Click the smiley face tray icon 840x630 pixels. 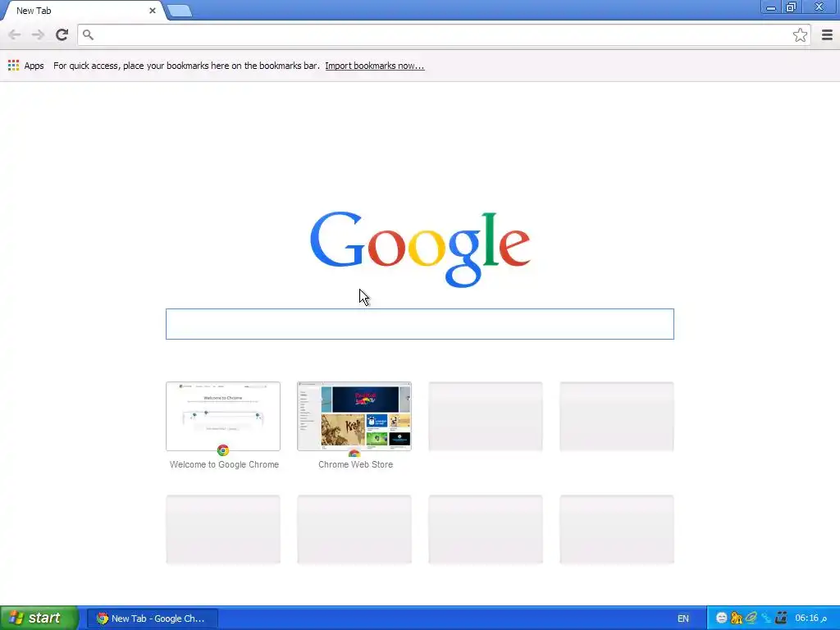(722, 619)
